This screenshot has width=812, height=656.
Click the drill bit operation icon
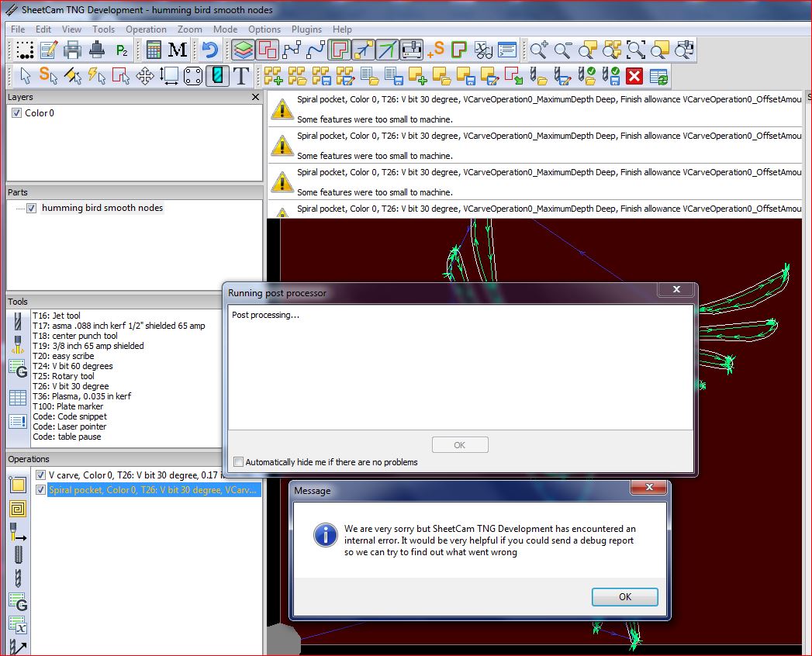18,578
